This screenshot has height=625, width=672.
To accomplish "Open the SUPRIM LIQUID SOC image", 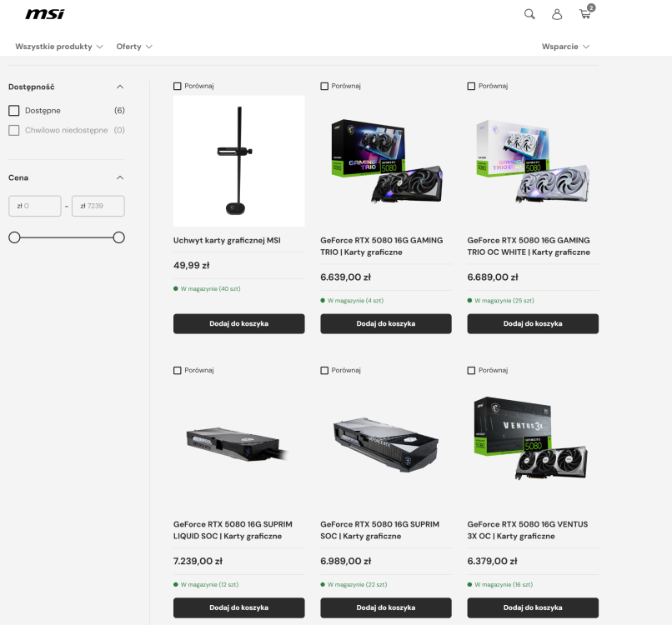I will click(239, 445).
